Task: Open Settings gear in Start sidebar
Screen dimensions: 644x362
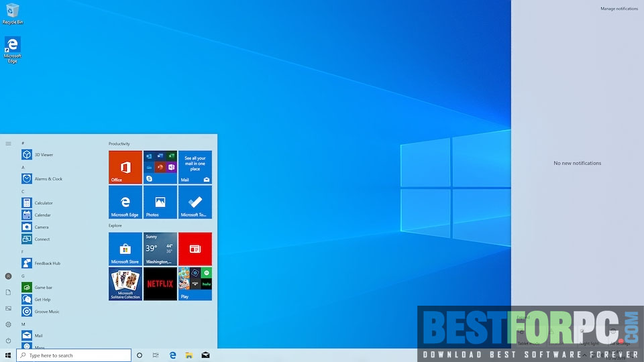Action: point(8,324)
